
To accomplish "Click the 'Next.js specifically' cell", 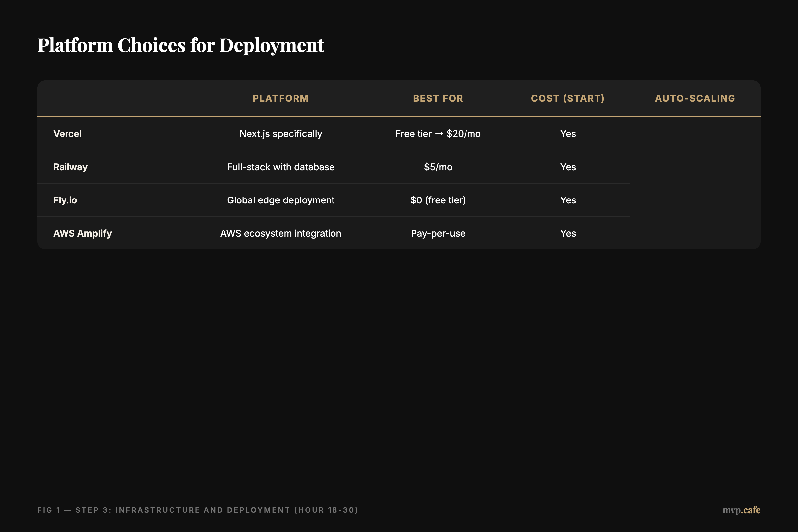I will point(281,134).
